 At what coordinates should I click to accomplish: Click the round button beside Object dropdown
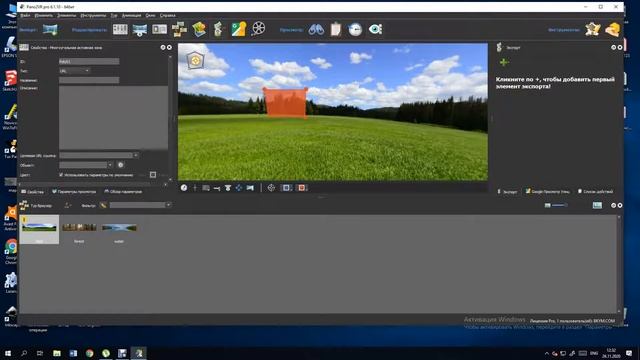(x=120, y=165)
